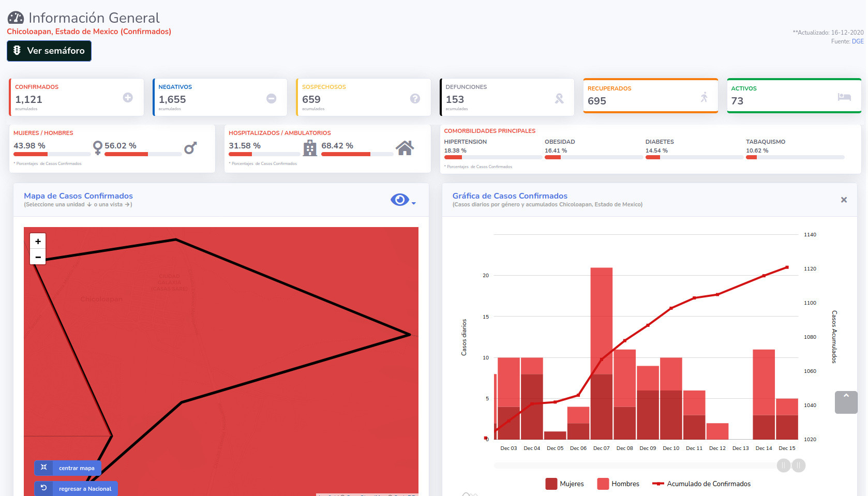Click the DIABETES 14.54 % value
Viewport: 868px width, 496px height.
tap(656, 151)
